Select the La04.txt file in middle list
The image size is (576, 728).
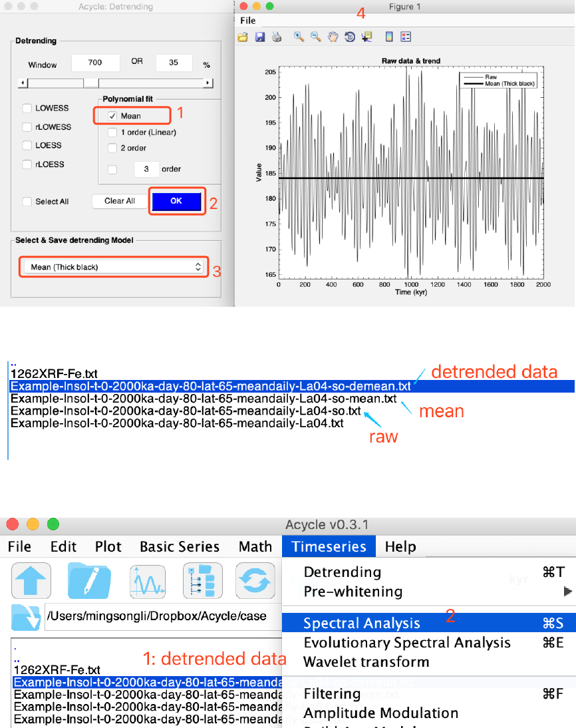pos(178,423)
